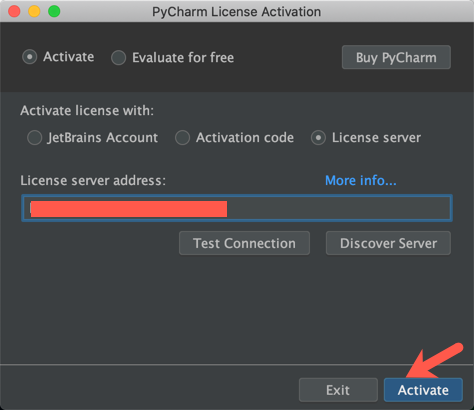This screenshot has height=410, width=474.
Task: Click the Exit button
Action: [x=338, y=390]
